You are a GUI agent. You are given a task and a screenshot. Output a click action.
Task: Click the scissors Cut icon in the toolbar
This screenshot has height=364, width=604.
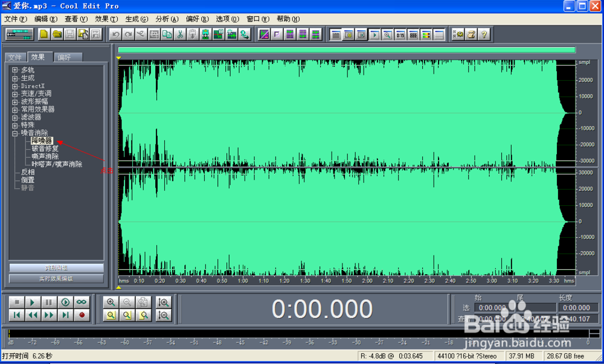coord(180,34)
